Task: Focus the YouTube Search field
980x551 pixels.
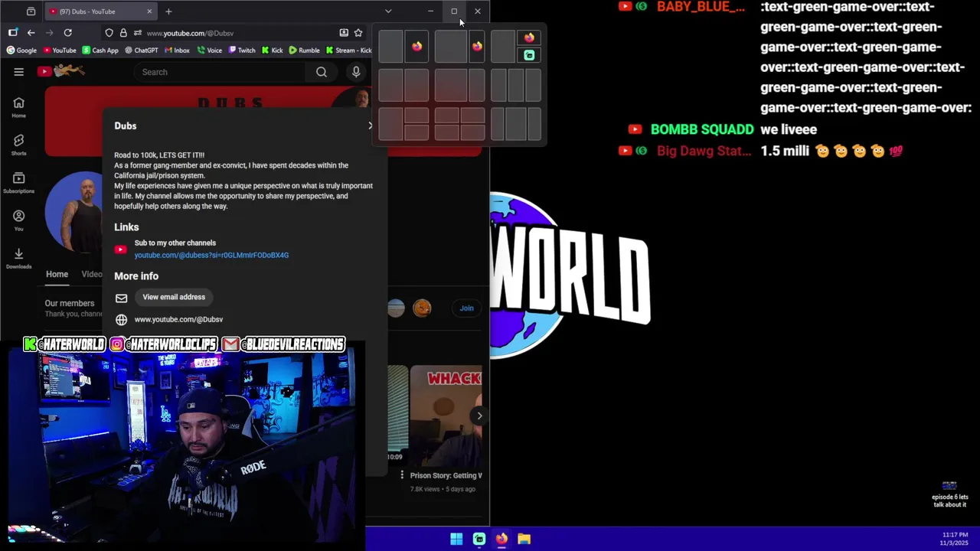Action: 220,72
